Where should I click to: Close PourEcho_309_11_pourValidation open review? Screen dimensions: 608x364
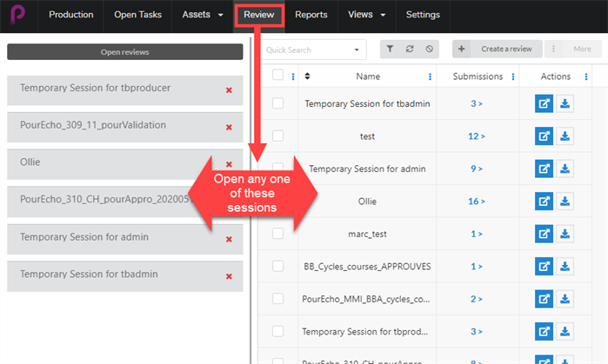click(229, 127)
